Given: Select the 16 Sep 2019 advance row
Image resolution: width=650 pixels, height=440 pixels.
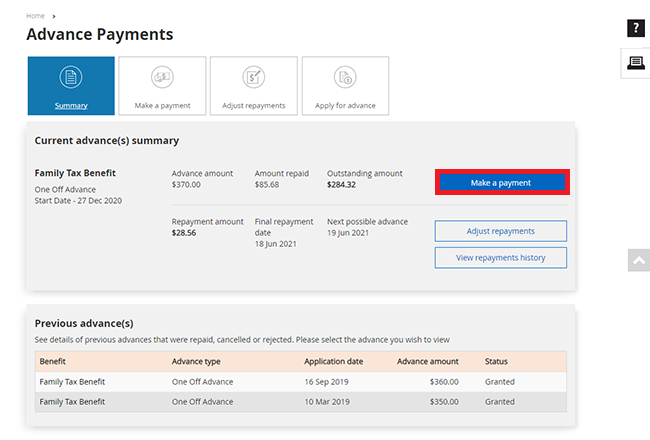Looking at the screenshot, I should [x=301, y=381].
